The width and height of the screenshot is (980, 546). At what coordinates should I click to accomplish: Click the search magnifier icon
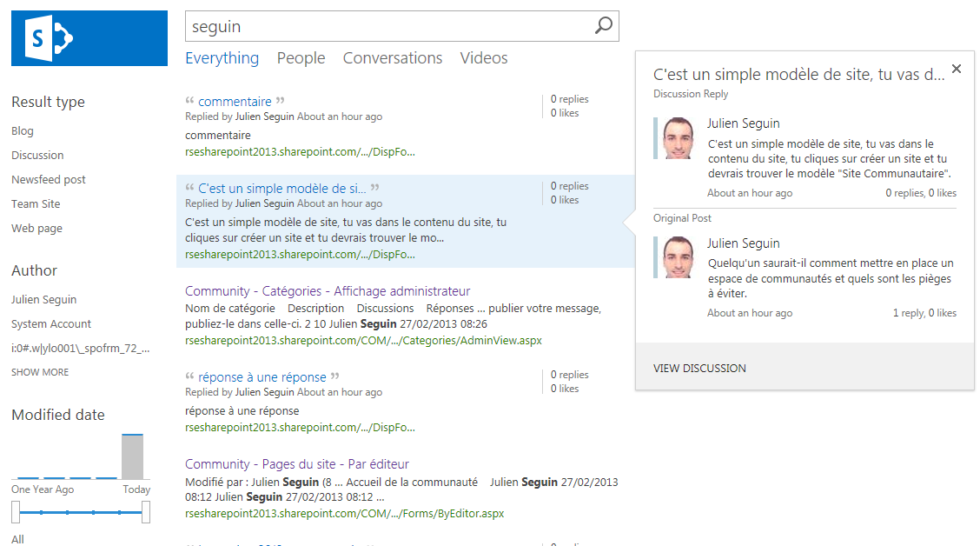(603, 26)
